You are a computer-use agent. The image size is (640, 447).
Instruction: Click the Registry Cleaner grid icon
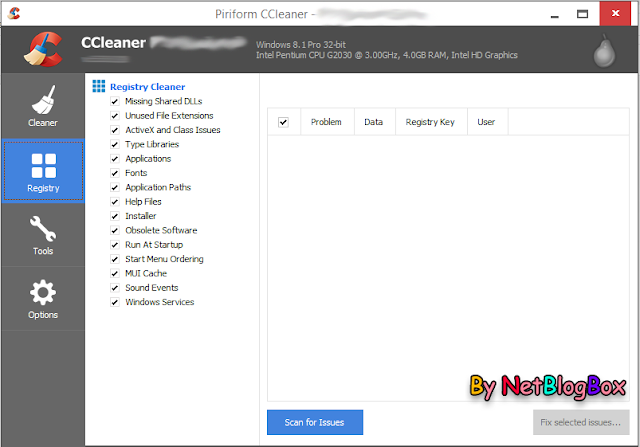(98, 86)
